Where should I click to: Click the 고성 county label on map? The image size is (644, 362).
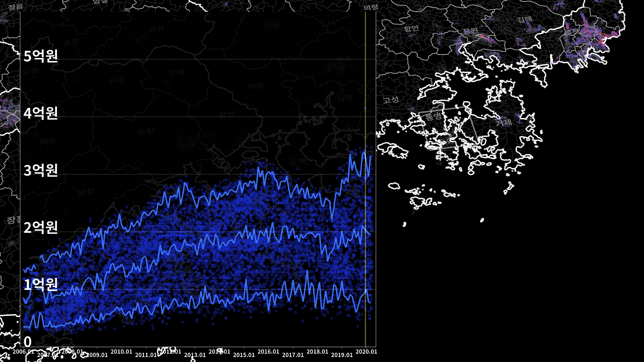point(391,99)
